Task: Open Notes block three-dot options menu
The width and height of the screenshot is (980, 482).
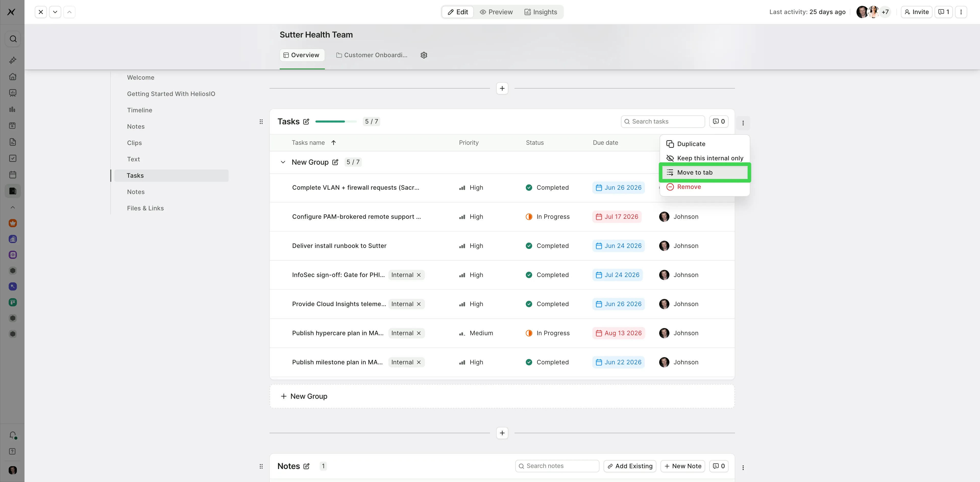Action: (x=743, y=467)
